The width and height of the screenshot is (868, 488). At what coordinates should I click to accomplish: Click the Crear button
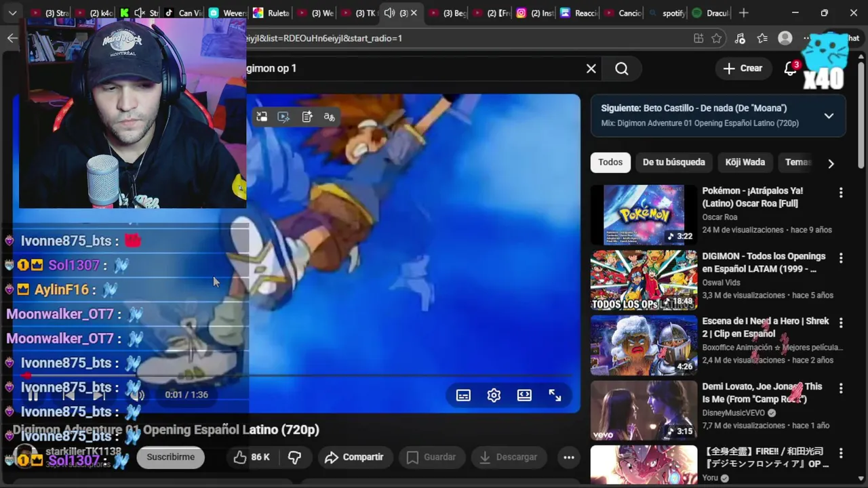click(743, 68)
